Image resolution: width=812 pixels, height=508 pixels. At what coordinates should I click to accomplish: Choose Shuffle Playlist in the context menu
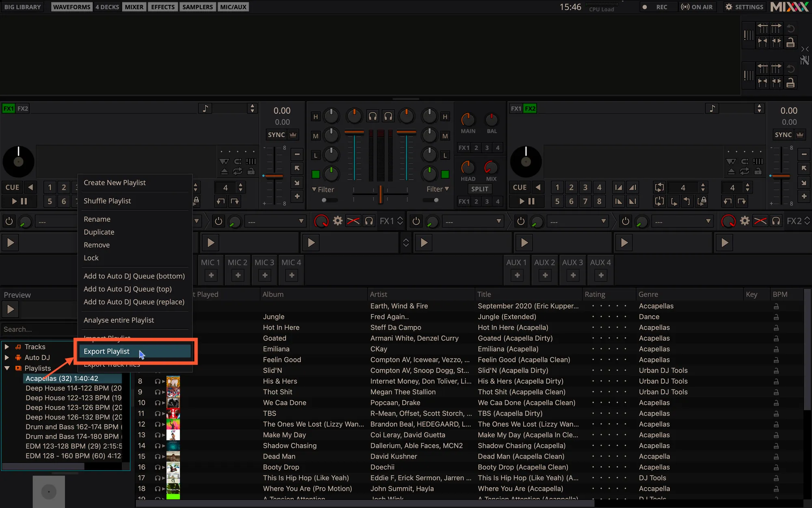107,201
